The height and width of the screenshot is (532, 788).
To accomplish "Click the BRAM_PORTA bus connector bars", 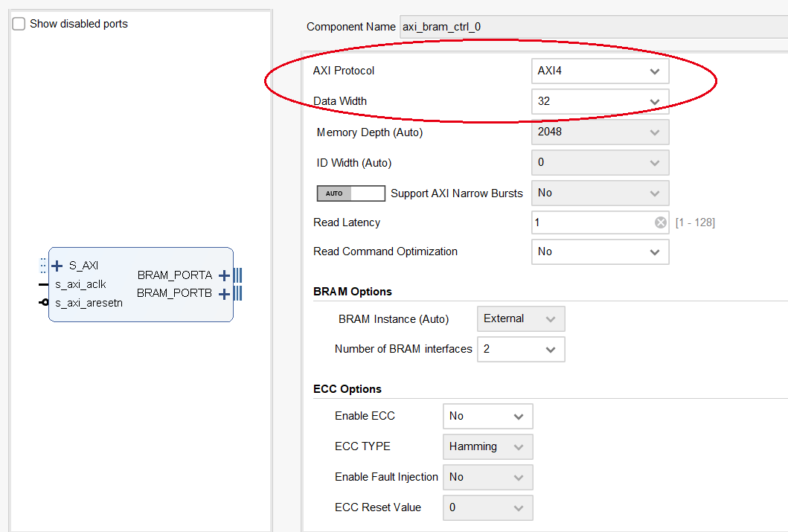I will click(237, 275).
